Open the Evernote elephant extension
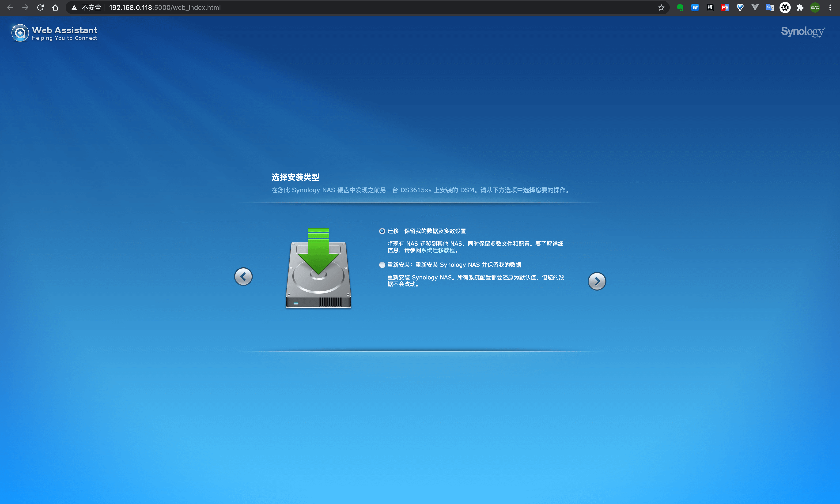The image size is (840, 504). tap(680, 8)
